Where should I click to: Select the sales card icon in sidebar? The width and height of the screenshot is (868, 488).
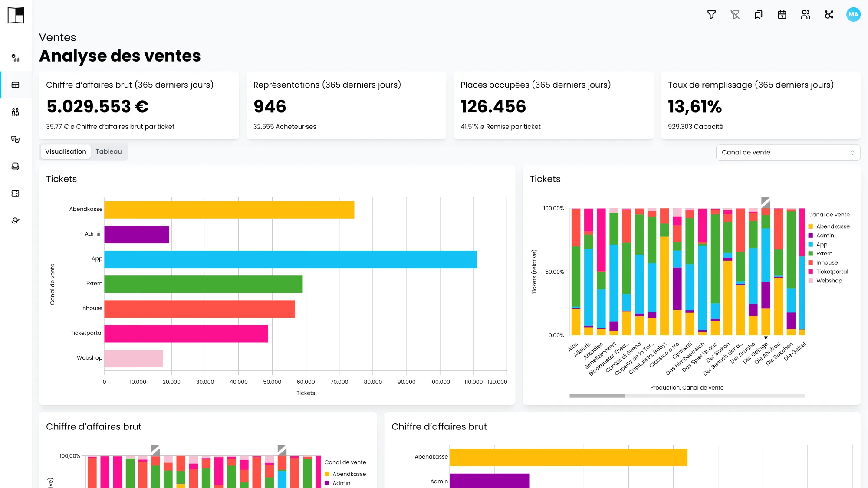(x=16, y=85)
